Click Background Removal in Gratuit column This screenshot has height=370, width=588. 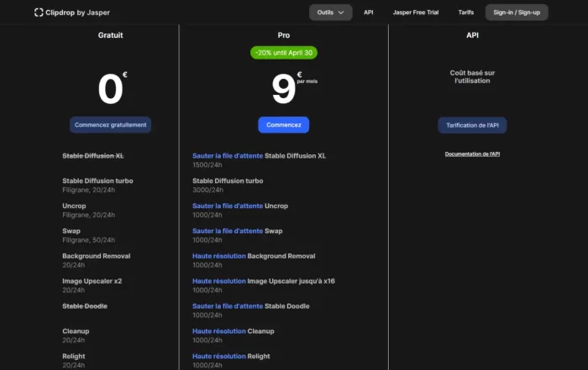point(97,256)
